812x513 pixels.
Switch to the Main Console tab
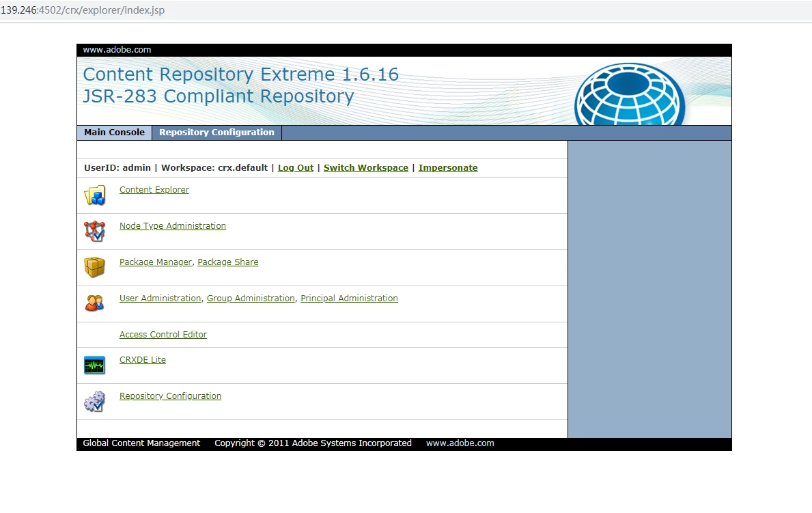pos(115,133)
